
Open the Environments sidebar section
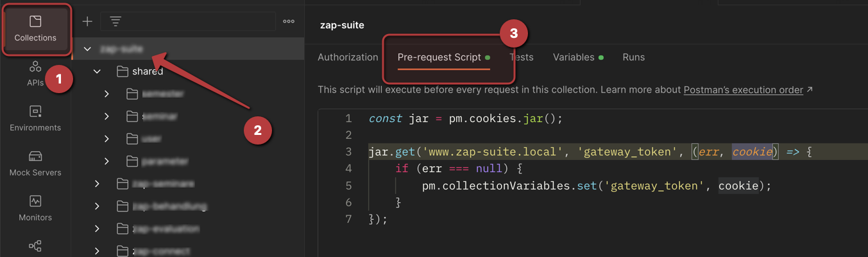[x=35, y=120]
